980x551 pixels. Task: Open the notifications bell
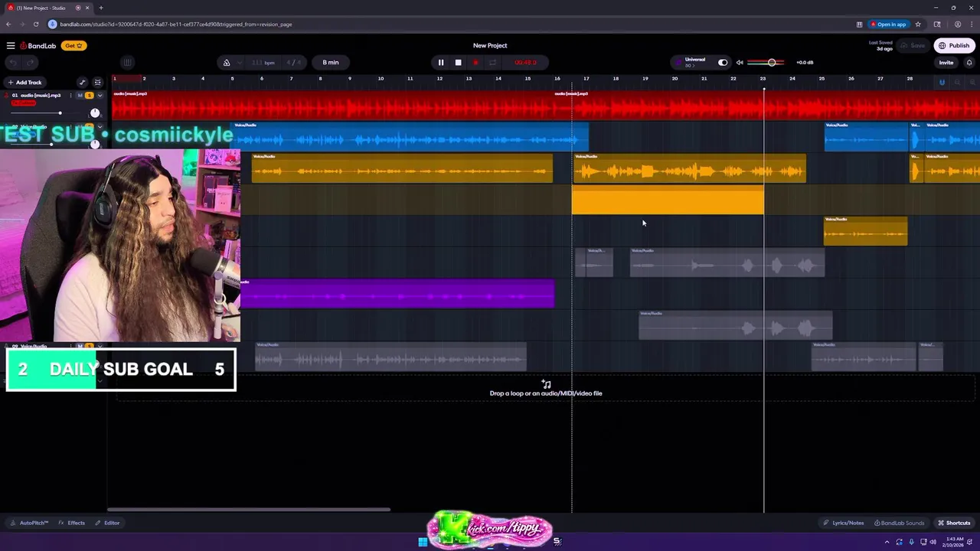pos(969,63)
